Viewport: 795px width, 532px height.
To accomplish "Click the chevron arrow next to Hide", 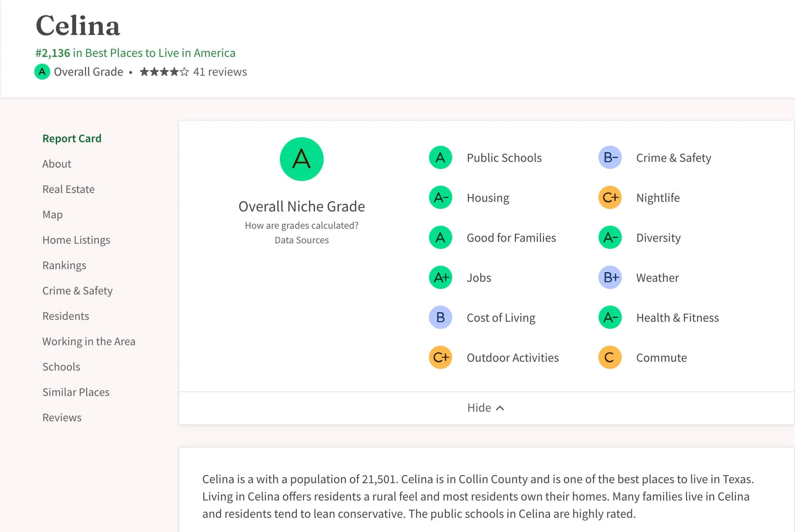I will click(500, 408).
